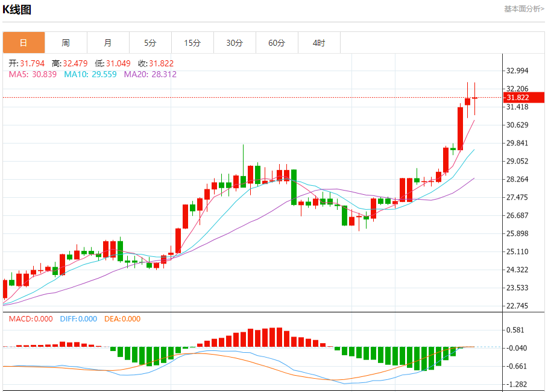
Task: Click the 24.322 price axis label
Action: pos(517,270)
